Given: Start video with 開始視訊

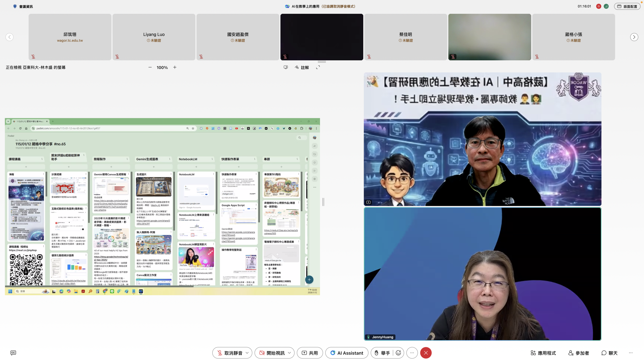Looking at the screenshot, I should [x=271, y=353].
